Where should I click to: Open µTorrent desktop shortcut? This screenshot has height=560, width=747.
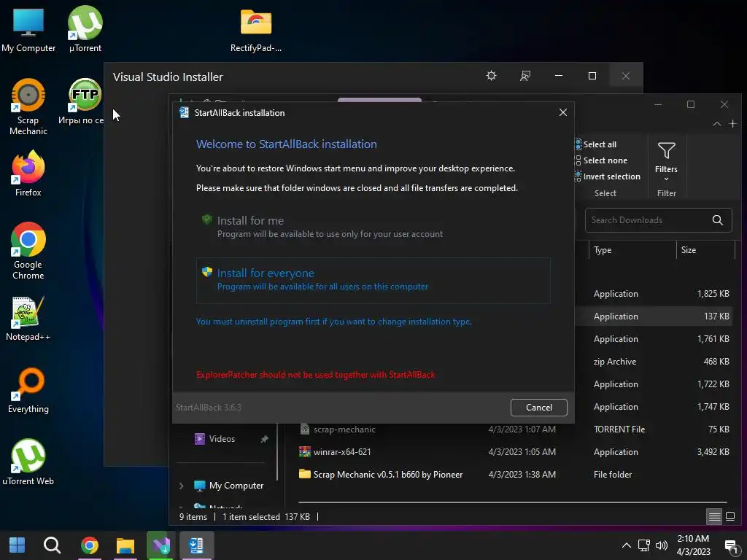click(x=85, y=29)
